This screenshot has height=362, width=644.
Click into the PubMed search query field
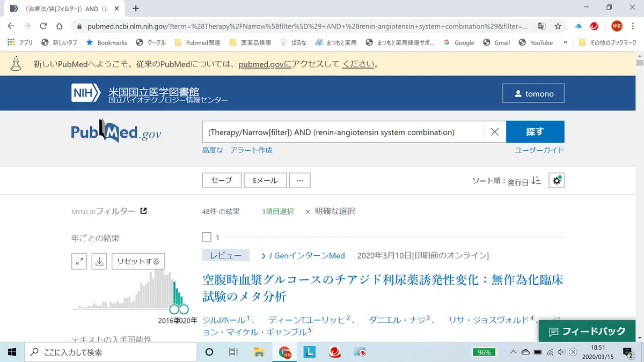343,132
